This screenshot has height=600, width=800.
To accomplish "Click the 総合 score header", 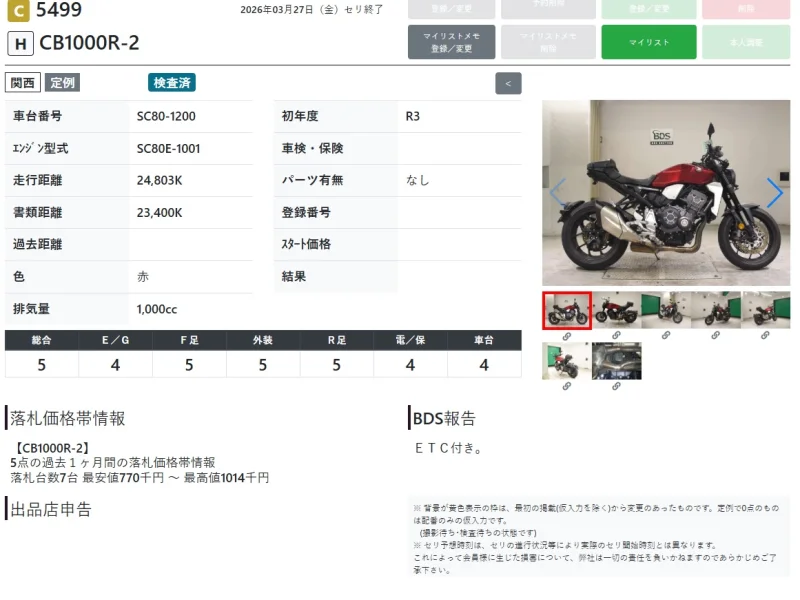I will pyautogui.click(x=41, y=340).
